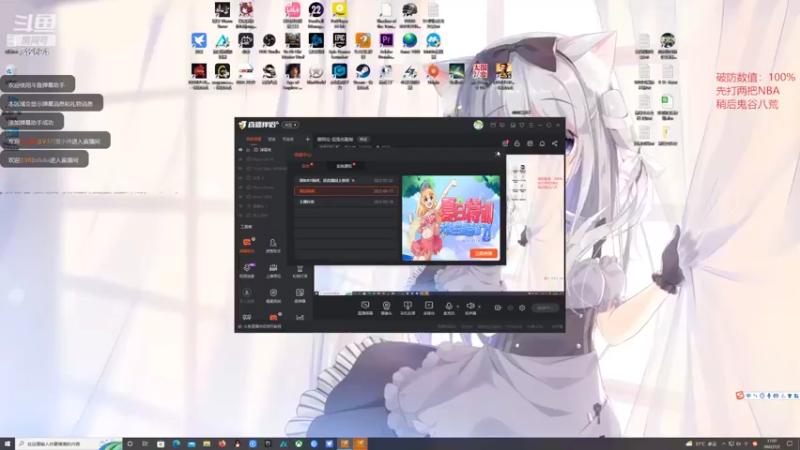Viewport: 800px width, 450px height.
Task: Click the red-dotted message icon beside the bell
Action: pos(505,143)
